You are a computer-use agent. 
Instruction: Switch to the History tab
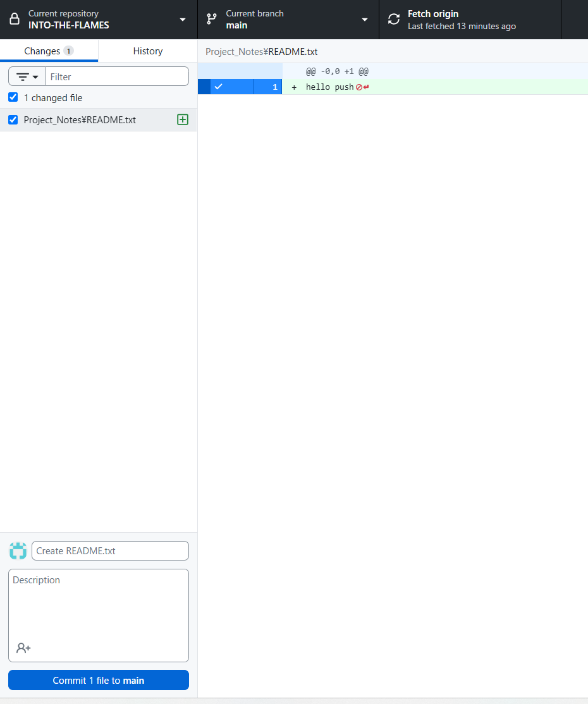(x=148, y=51)
